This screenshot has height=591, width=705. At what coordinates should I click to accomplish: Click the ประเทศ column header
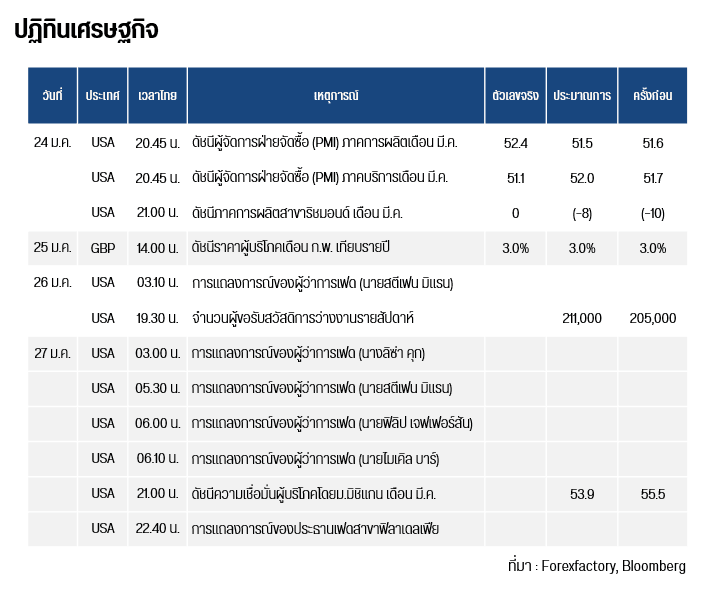[x=102, y=96]
